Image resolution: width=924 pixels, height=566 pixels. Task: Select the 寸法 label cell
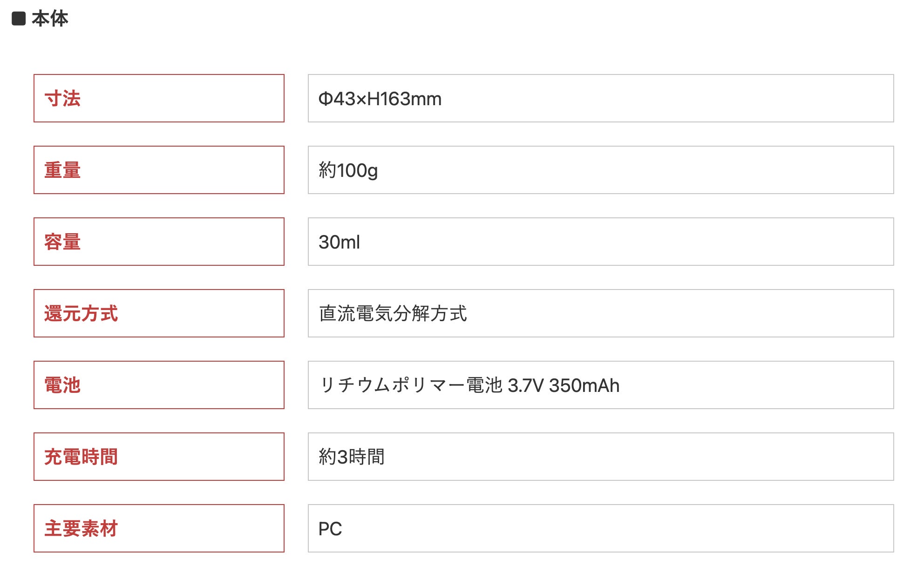(158, 98)
